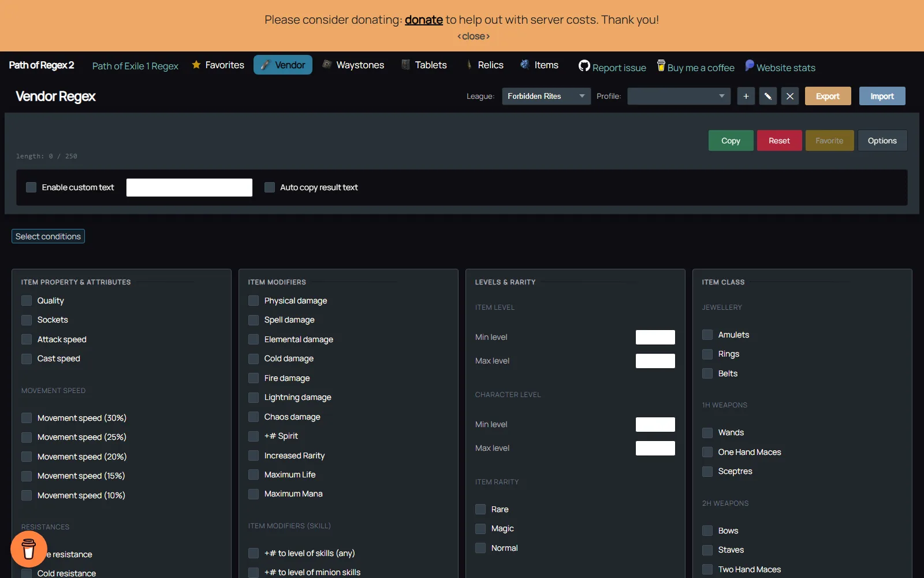Open the Items tab

point(539,65)
